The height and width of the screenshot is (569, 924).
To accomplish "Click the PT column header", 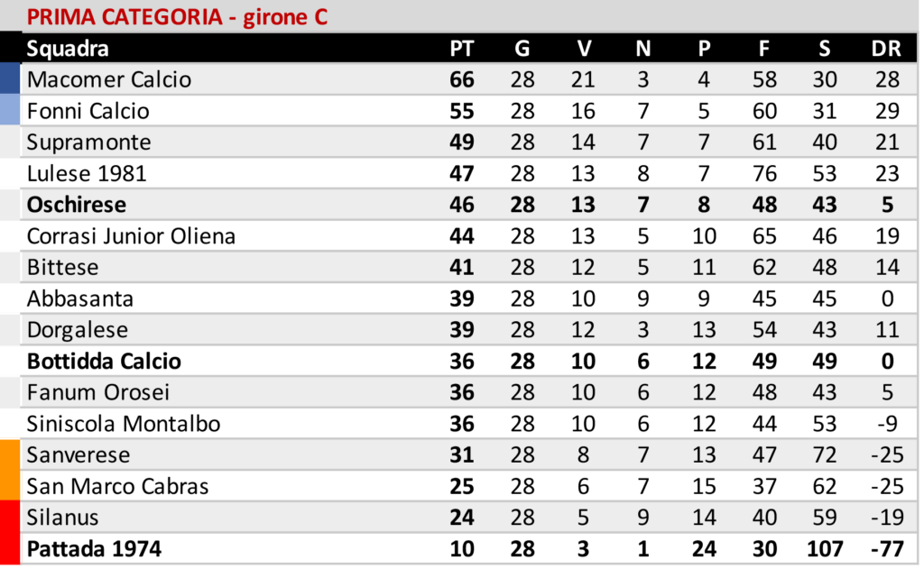I will click(x=461, y=49).
